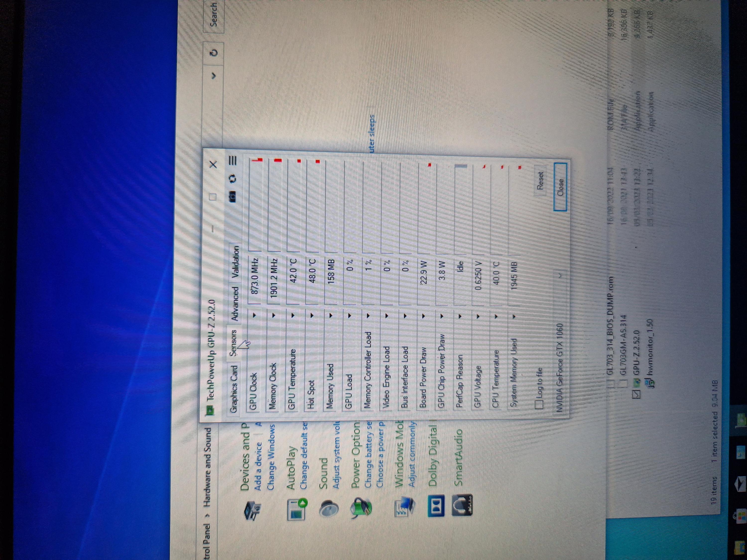Click the SmartAudio headphones icon
This screenshot has height=560, width=747.
click(463, 505)
